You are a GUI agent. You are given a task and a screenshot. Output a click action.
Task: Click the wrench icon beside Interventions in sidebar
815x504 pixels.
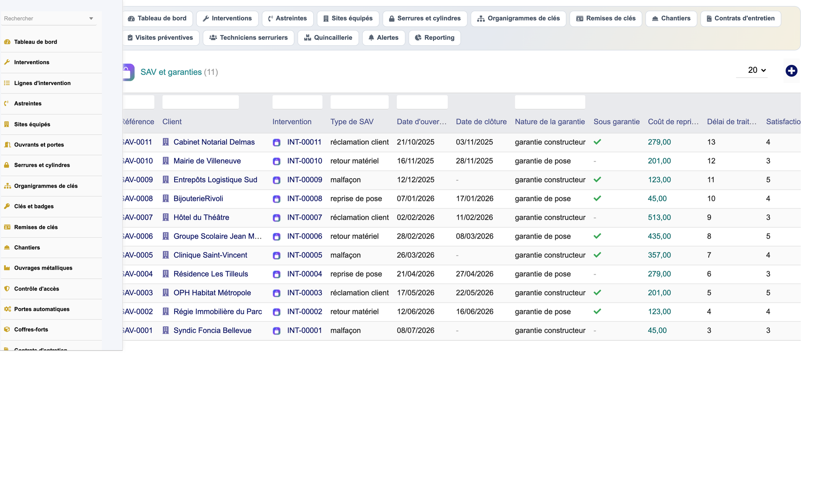[x=7, y=62]
